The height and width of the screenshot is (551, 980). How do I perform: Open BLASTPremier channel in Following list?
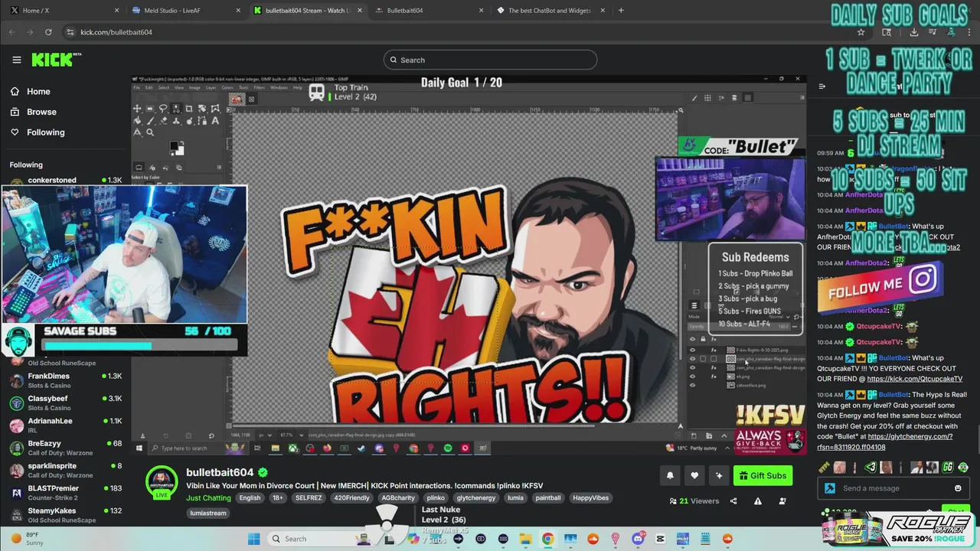click(x=65, y=492)
